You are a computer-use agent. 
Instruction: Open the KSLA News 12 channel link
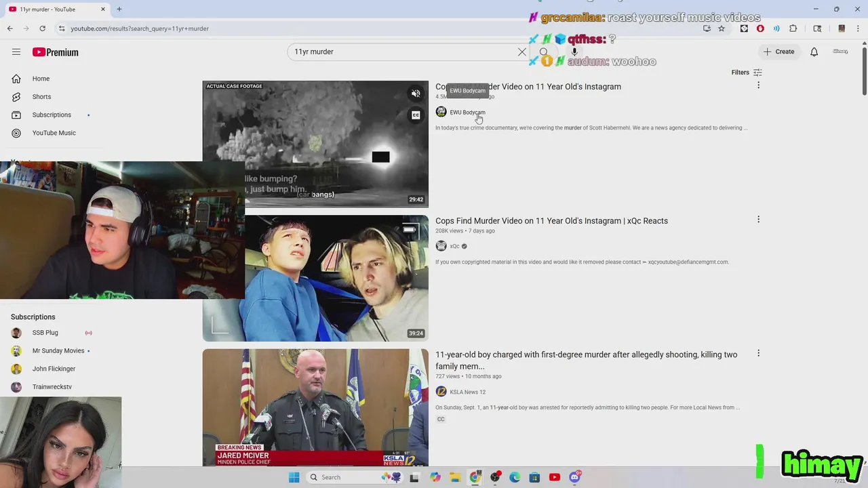coord(467,392)
